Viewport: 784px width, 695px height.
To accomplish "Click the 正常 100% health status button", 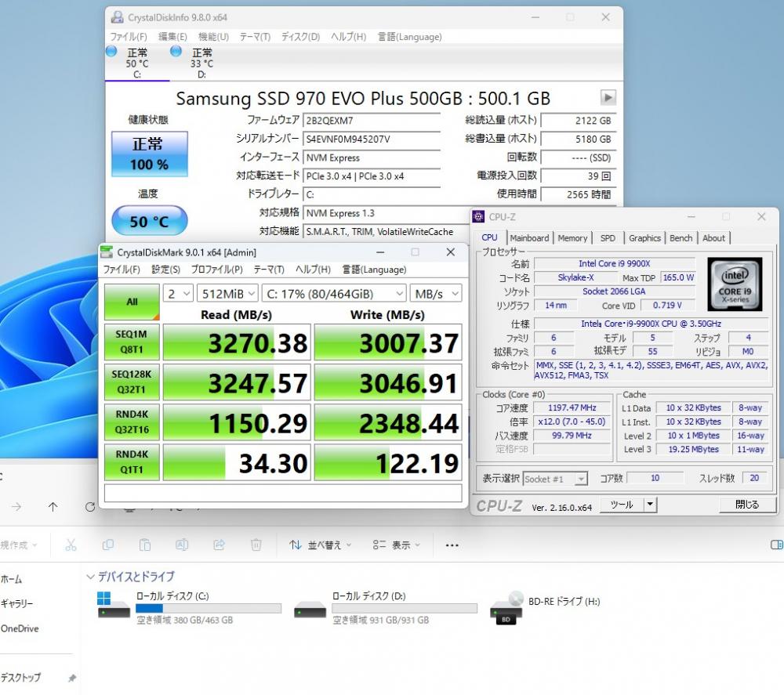I will [x=149, y=154].
